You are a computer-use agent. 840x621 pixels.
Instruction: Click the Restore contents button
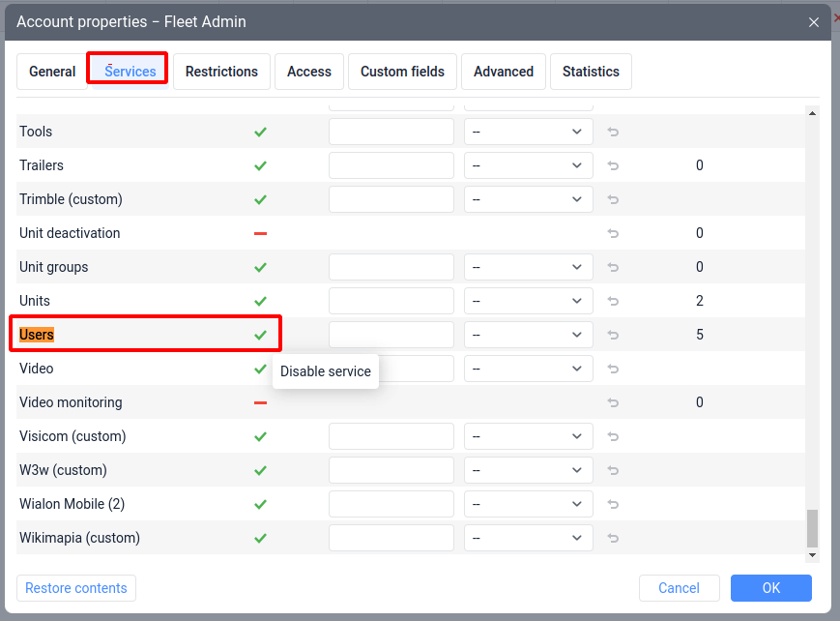tap(76, 588)
